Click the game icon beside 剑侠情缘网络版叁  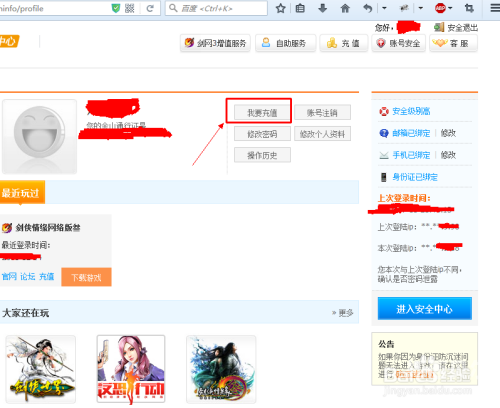tap(7, 228)
